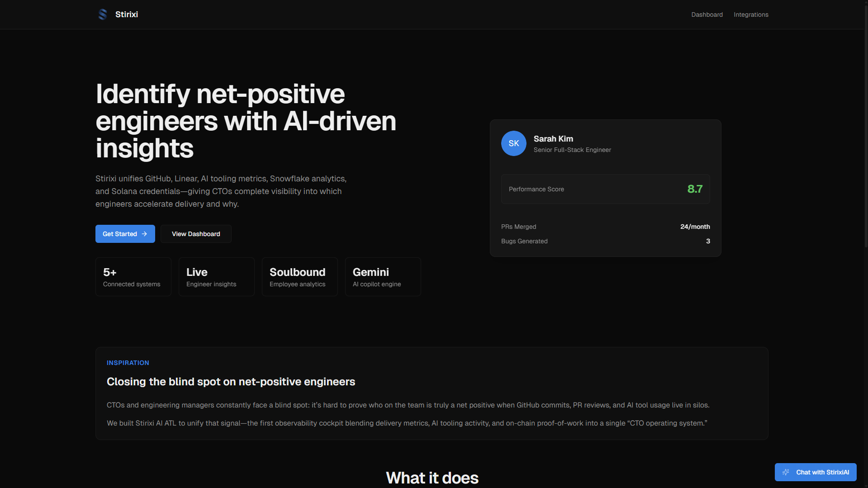Viewport: 868px width, 488px height.
Task: Click the What it does heading
Action: coord(432,478)
